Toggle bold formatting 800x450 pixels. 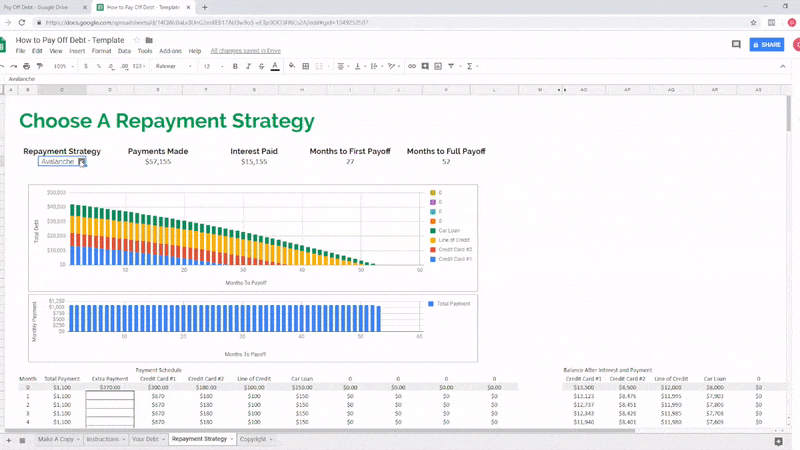point(235,66)
